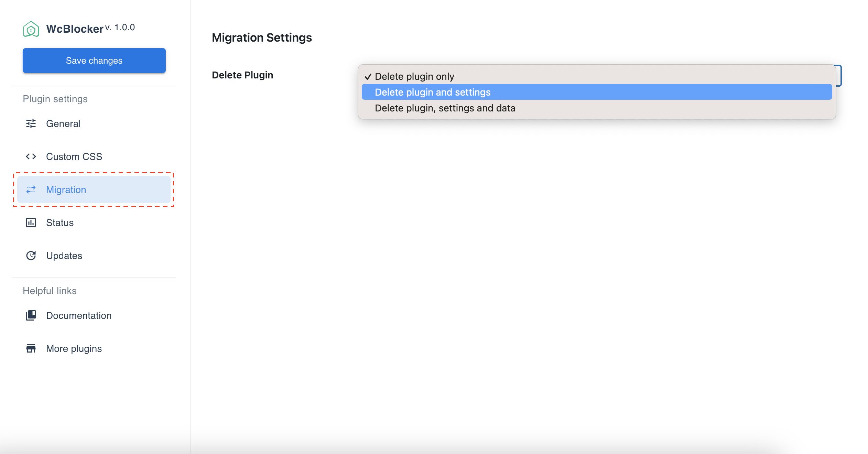Visit the More plugins link
868x454 pixels.
point(74,348)
